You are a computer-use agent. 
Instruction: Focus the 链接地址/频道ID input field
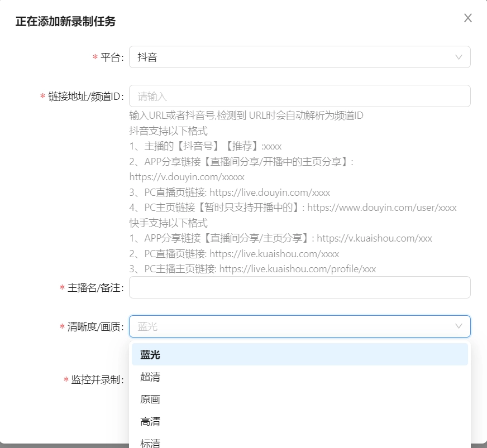coord(300,96)
